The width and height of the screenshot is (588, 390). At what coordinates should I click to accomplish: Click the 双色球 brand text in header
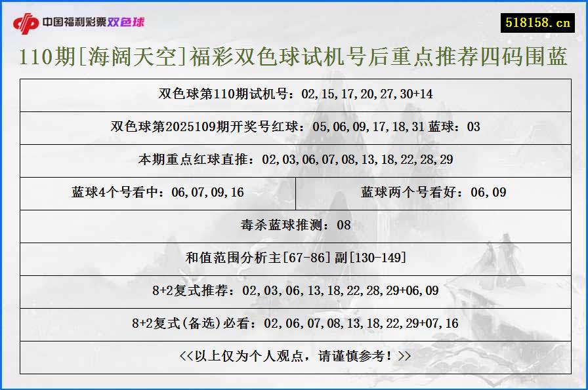point(129,21)
